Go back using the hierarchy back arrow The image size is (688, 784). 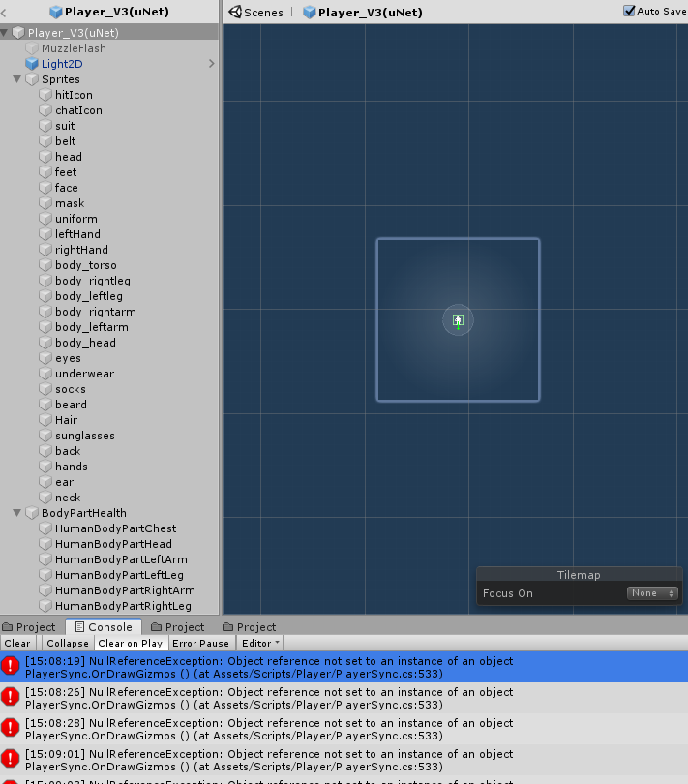tap(4, 12)
